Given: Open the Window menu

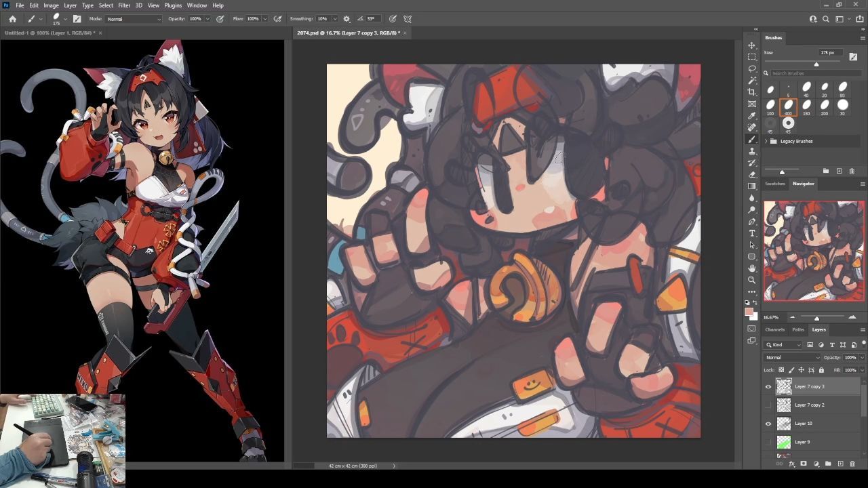Looking at the screenshot, I should click(197, 5).
